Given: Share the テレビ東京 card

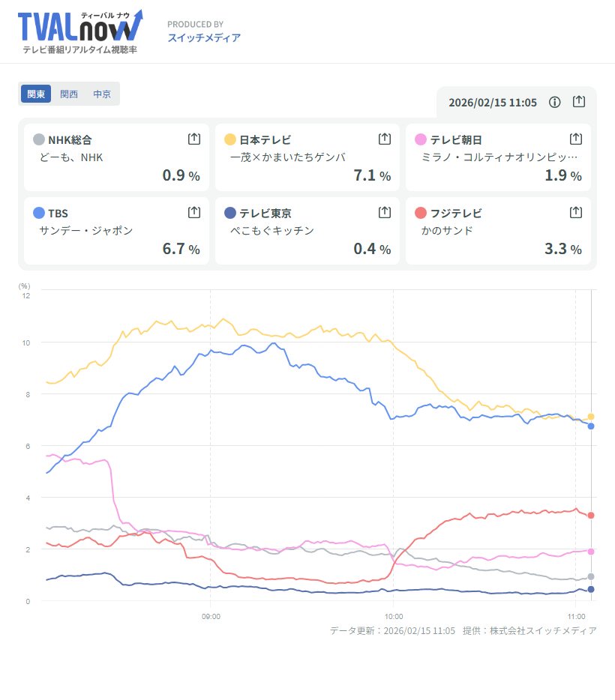Looking at the screenshot, I should click(384, 212).
